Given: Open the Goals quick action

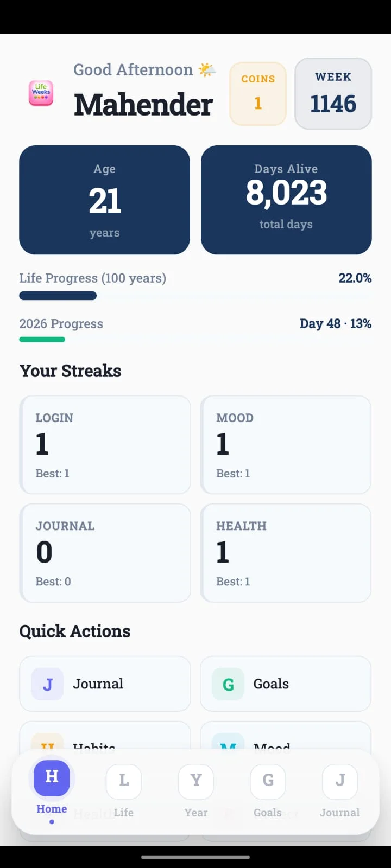Looking at the screenshot, I should [286, 684].
